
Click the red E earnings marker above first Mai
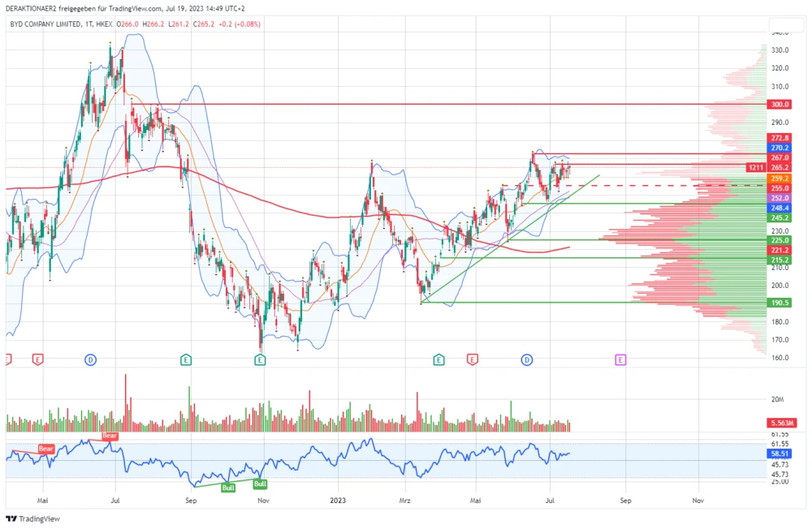click(37, 359)
